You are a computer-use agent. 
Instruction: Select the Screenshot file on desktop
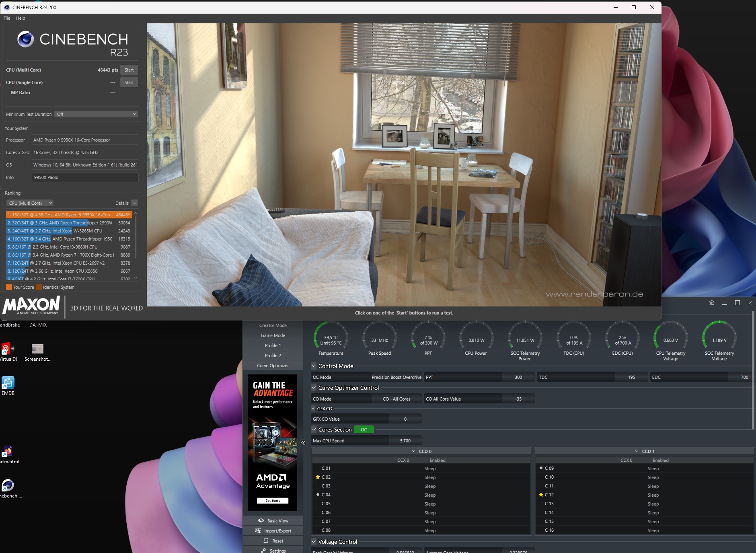coord(38,352)
